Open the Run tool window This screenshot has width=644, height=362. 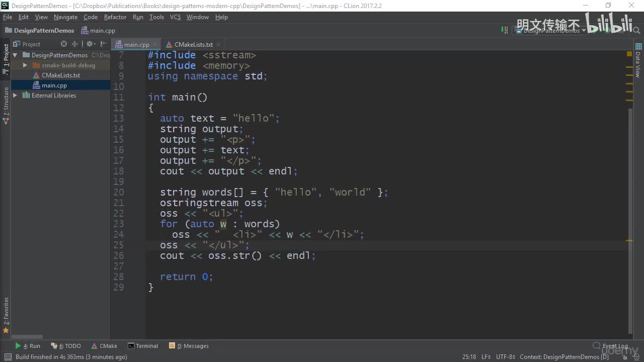coord(28,346)
